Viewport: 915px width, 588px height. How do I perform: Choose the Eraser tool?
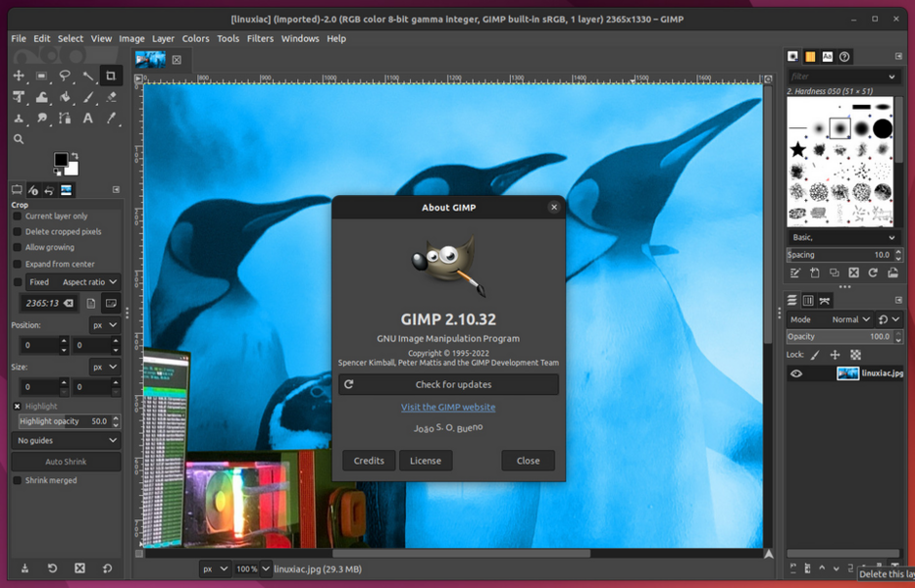[111, 97]
